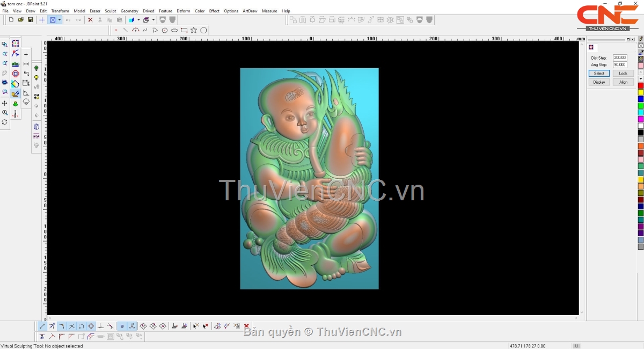Image resolution: width=644 pixels, height=349 pixels.
Task: Click the pan move arrows tool
Action: click(5, 103)
